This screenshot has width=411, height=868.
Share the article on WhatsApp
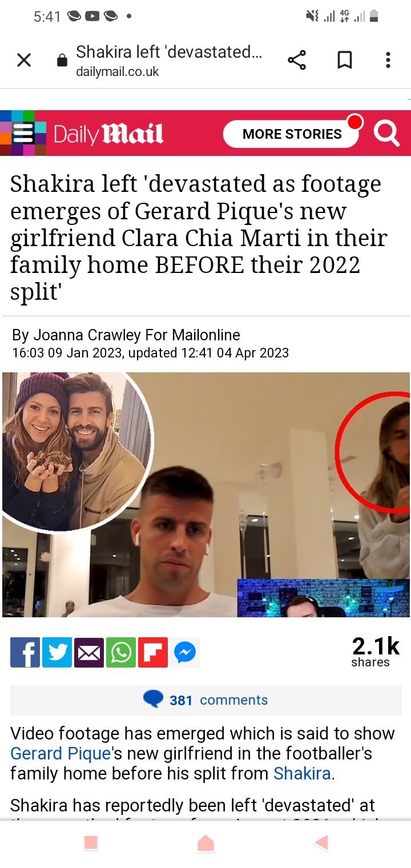[121, 652]
